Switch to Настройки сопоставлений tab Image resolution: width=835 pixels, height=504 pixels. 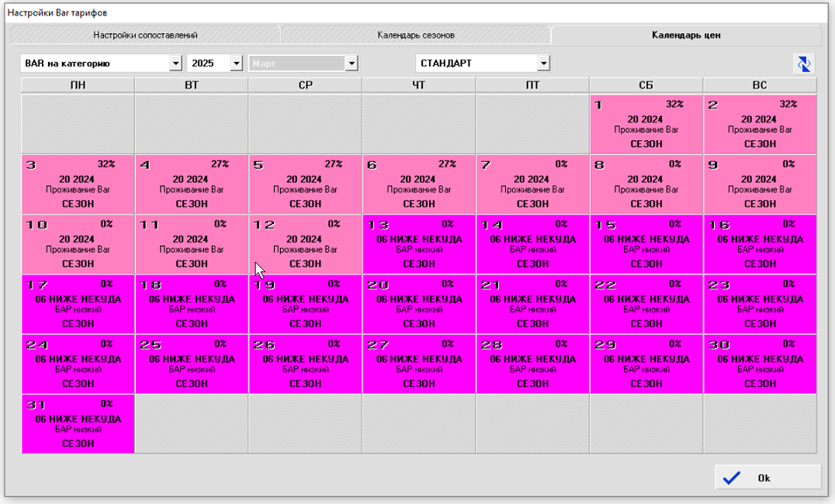(x=145, y=35)
